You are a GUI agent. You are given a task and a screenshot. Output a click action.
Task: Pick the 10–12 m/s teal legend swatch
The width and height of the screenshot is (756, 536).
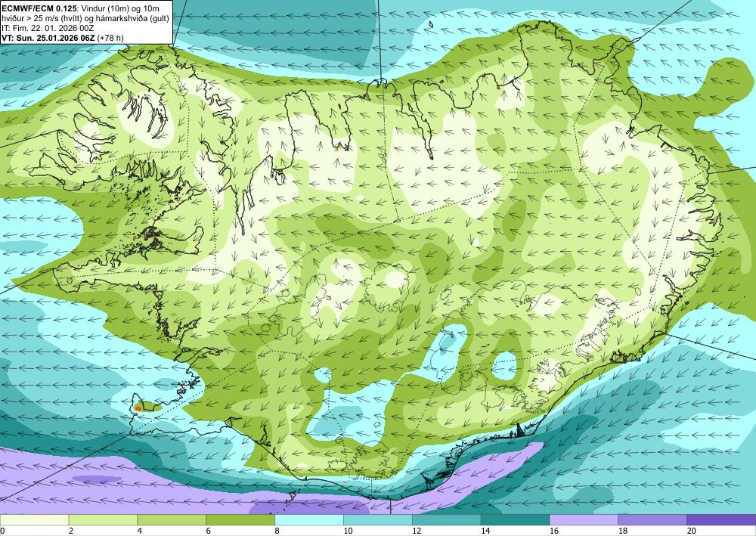click(x=377, y=520)
